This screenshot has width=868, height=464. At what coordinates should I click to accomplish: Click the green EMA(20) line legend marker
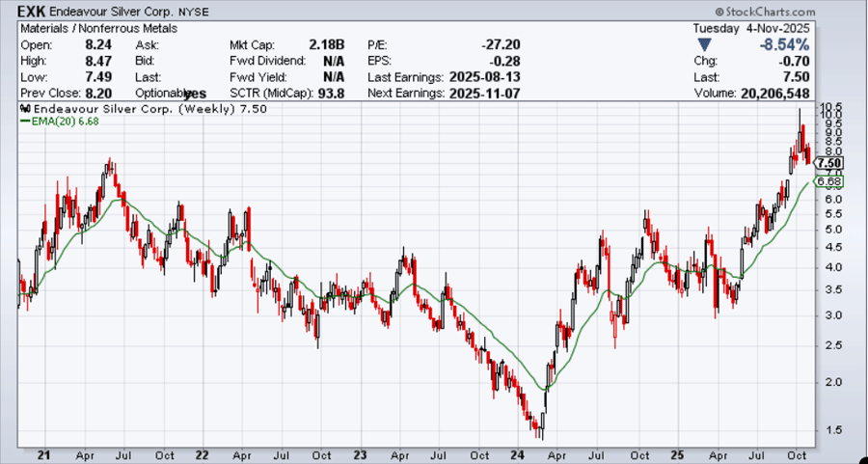(x=26, y=122)
